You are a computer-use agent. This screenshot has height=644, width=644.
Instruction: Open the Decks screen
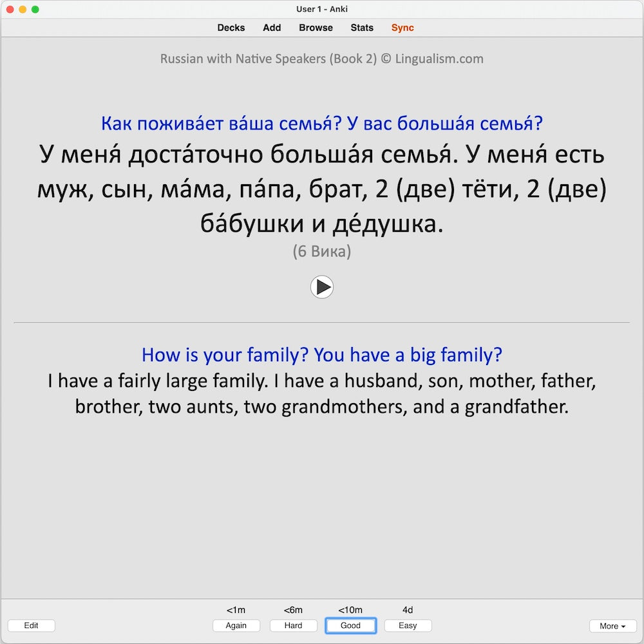click(231, 28)
